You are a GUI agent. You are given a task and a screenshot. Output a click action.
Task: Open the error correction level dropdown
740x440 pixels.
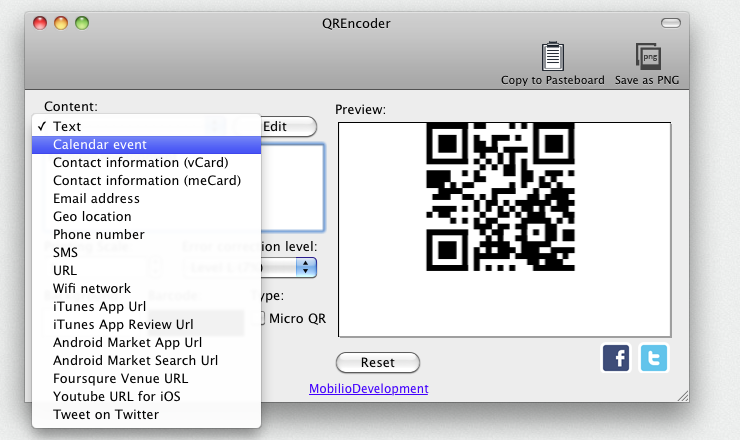288,268
